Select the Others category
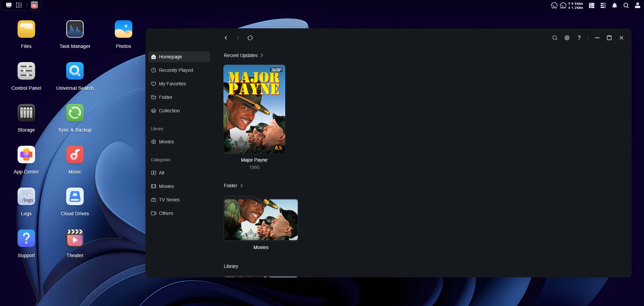 point(166,213)
